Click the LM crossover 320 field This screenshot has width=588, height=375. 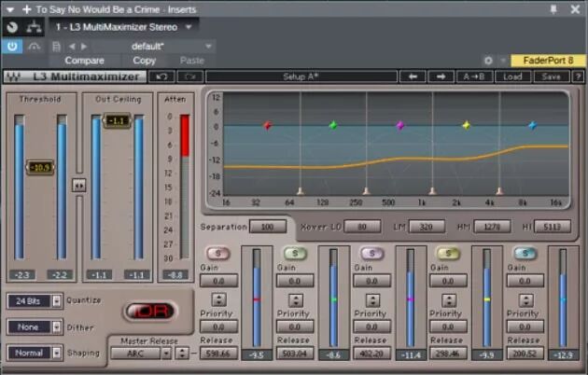click(427, 227)
